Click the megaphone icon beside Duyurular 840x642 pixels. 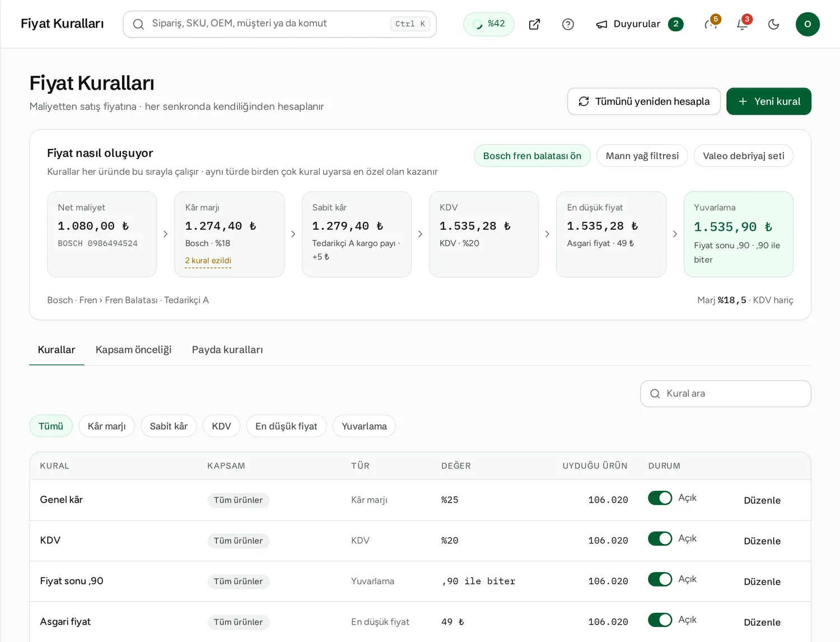point(602,24)
